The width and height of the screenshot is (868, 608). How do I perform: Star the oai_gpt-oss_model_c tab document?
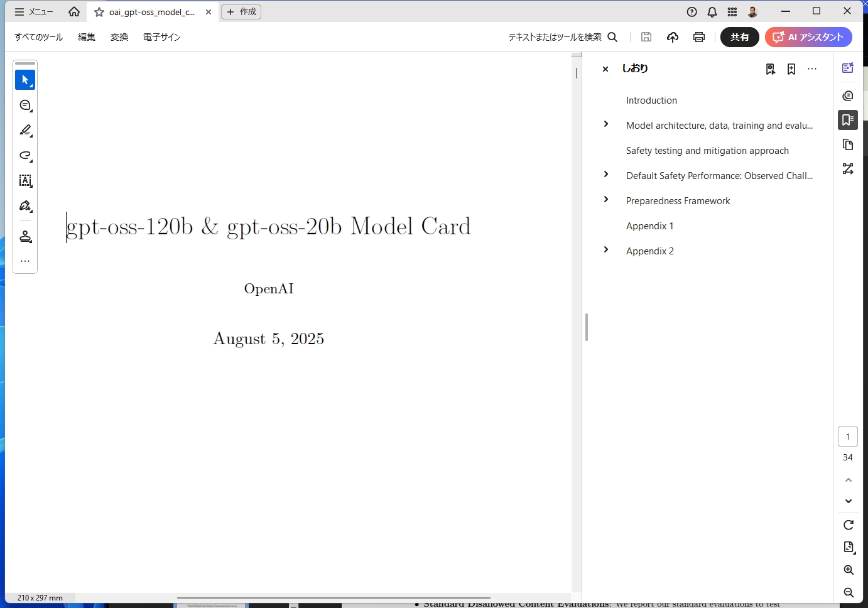(x=99, y=12)
